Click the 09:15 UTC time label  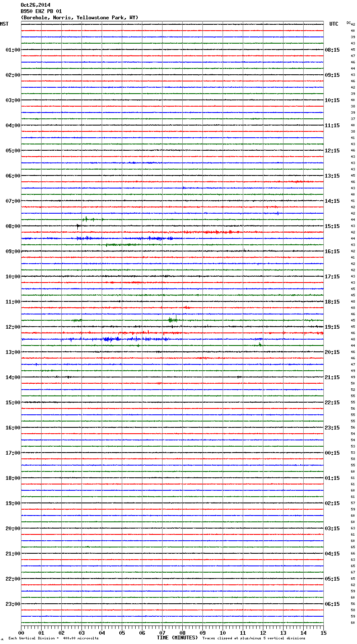coord(332,75)
